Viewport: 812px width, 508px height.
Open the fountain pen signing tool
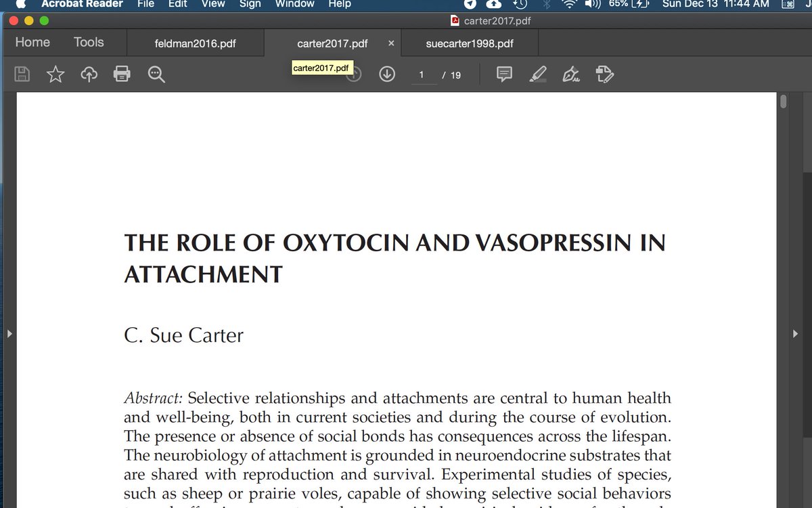tap(571, 75)
